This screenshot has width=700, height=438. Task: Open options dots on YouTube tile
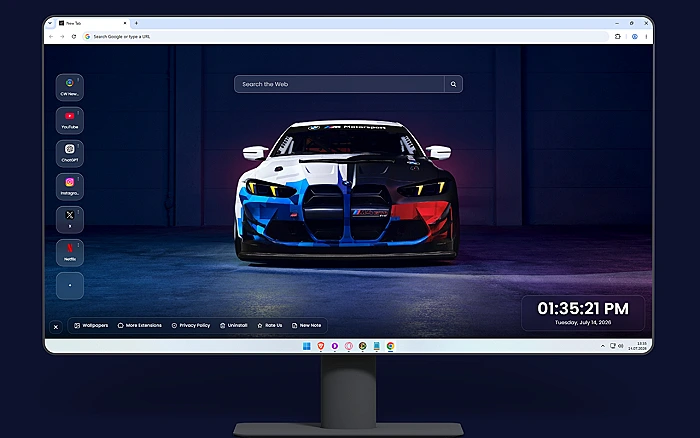(78, 113)
